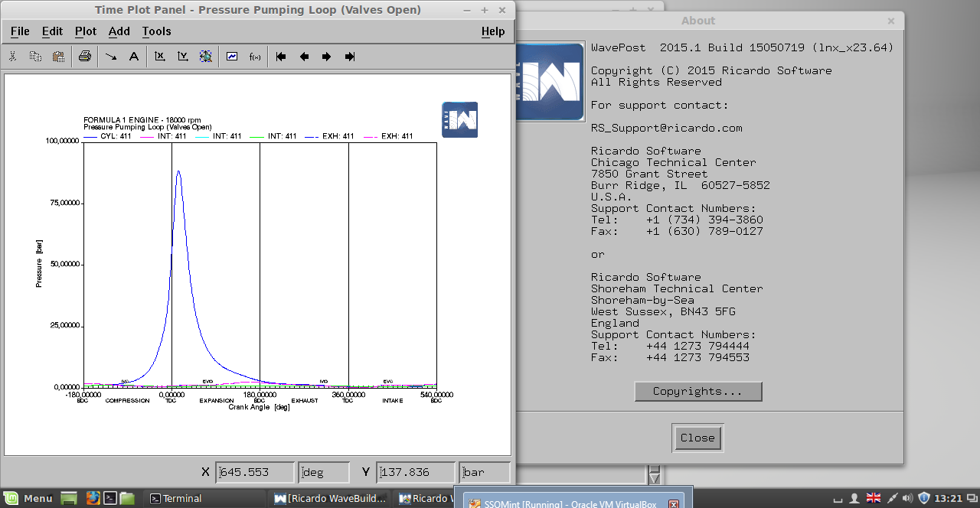The width and height of the screenshot is (980, 508).
Task: Jump to first plot with arrow-bar icon
Action: click(281, 57)
